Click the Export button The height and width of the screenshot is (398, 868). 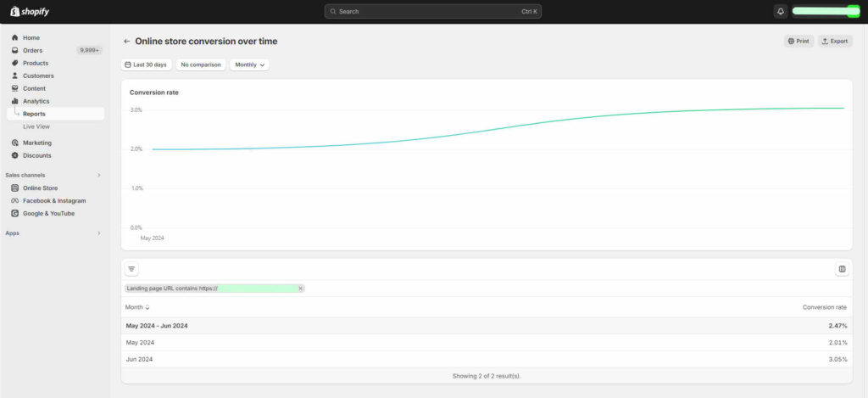[835, 41]
